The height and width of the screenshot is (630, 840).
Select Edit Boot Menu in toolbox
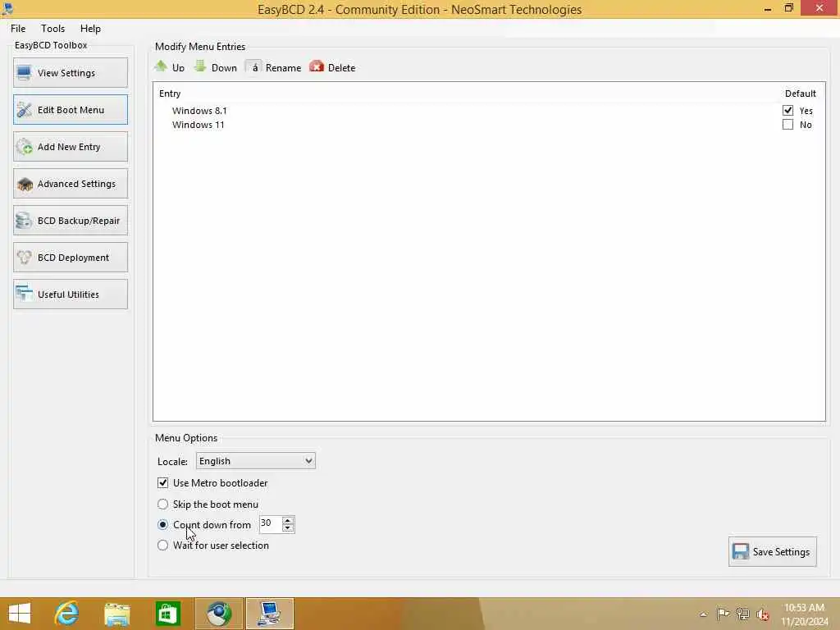click(71, 110)
